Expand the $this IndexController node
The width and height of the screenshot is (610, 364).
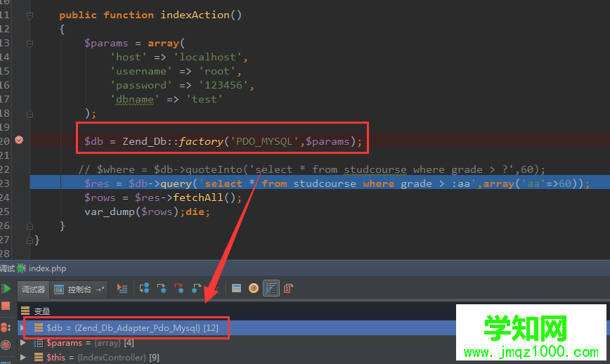[23, 358]
